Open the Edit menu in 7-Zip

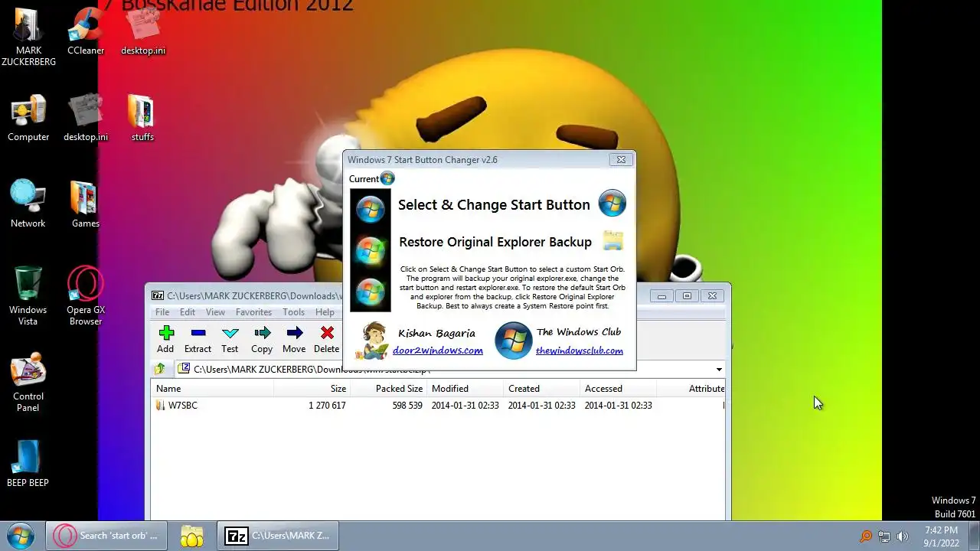tap(188, 312)
